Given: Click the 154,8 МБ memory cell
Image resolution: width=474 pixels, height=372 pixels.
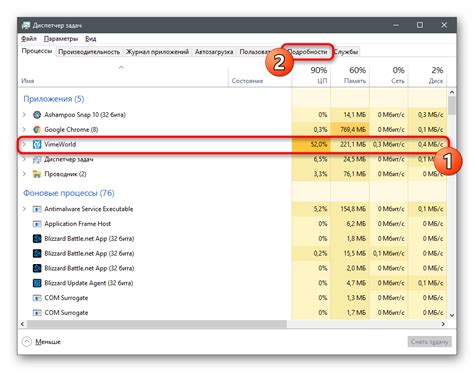Looking at the screenshot, I should tap(350, 209).
